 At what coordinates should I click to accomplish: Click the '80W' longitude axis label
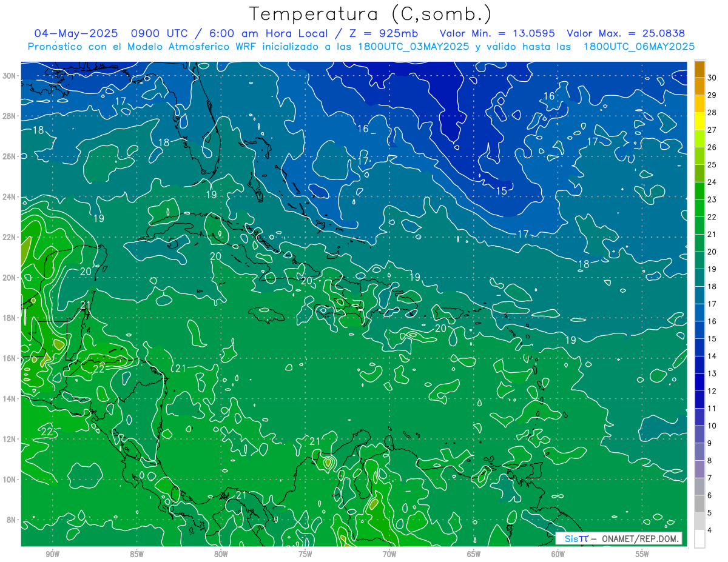pos(221,554)
